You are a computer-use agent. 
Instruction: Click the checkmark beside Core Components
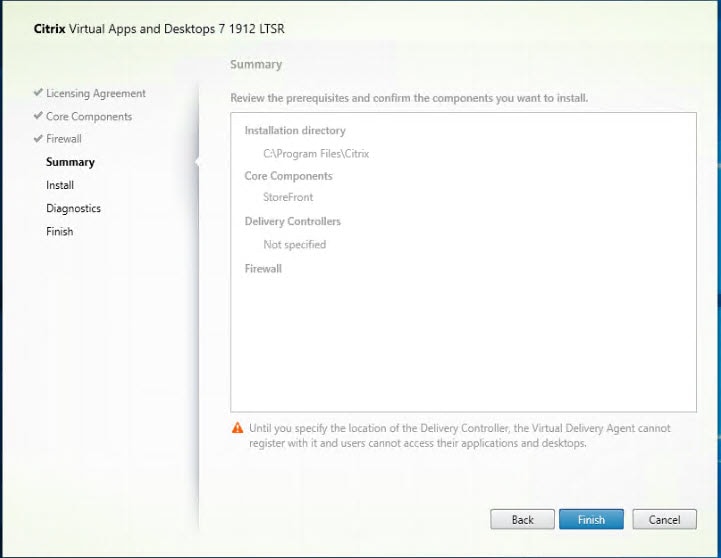click(38, 115)
